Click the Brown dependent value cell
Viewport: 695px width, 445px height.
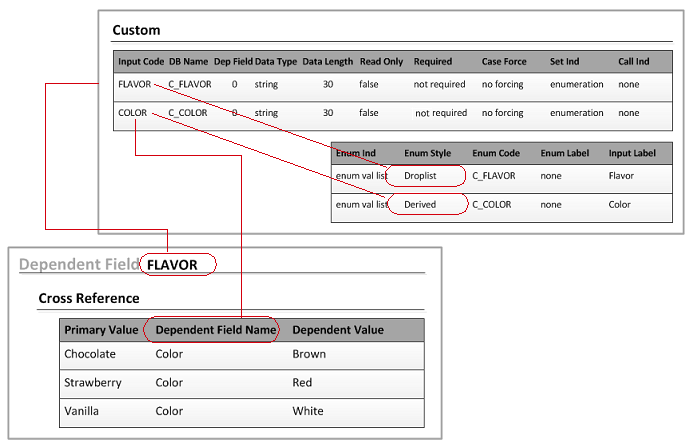point(309,354)
